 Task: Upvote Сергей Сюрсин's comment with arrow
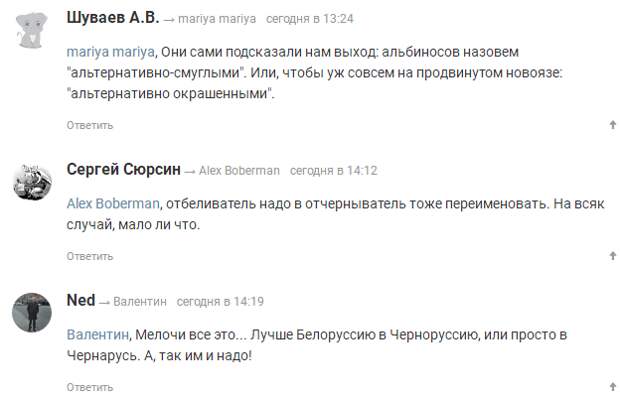(612, 256)
